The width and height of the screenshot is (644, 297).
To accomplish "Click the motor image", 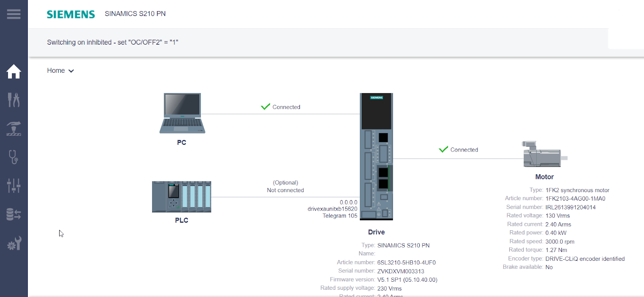I will [x=545, y=154].
